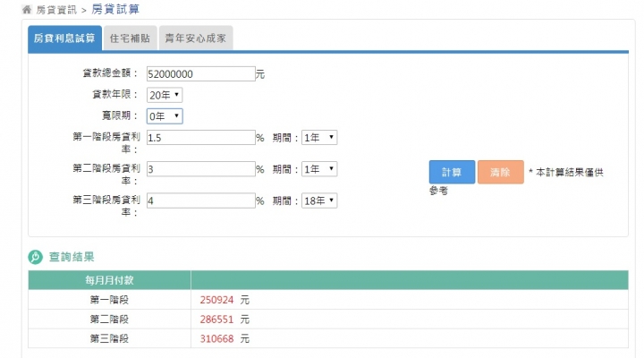Image resolution: width=644 pixels, height=358 pixels.
Task: Click the 310668 payment value
Action: click(216, 338)
